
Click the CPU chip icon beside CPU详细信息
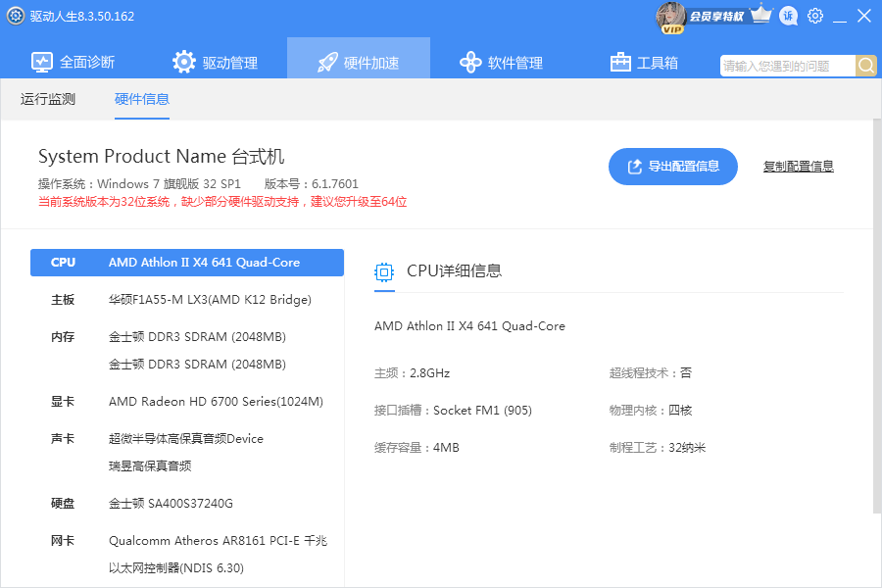[x=384, y=272]
